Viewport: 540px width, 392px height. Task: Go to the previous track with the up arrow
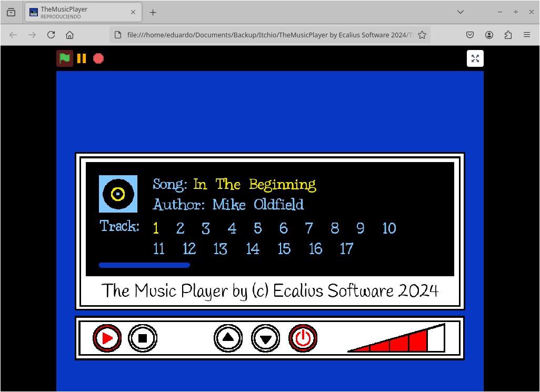pyautogui.click(x=228, y=338)
